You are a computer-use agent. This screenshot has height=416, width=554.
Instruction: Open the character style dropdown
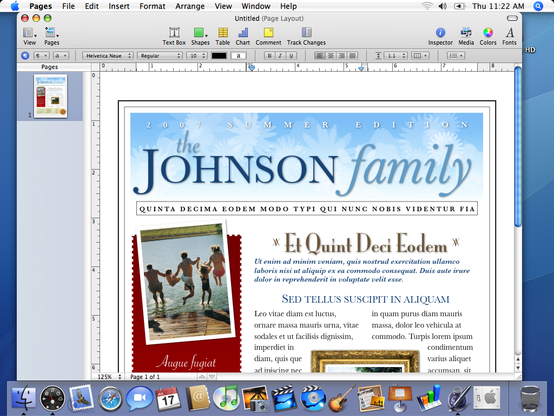pyautogui.click(x=61, y=55)
